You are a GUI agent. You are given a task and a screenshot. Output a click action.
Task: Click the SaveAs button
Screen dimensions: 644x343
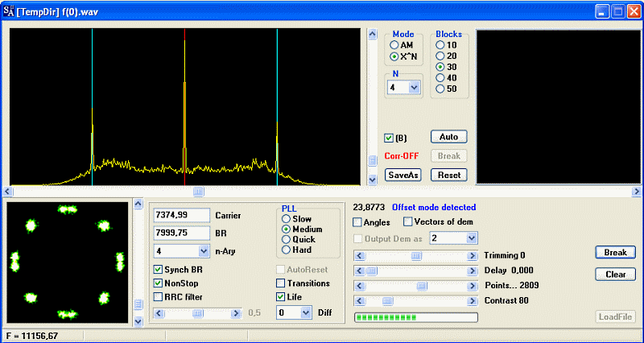403,175
